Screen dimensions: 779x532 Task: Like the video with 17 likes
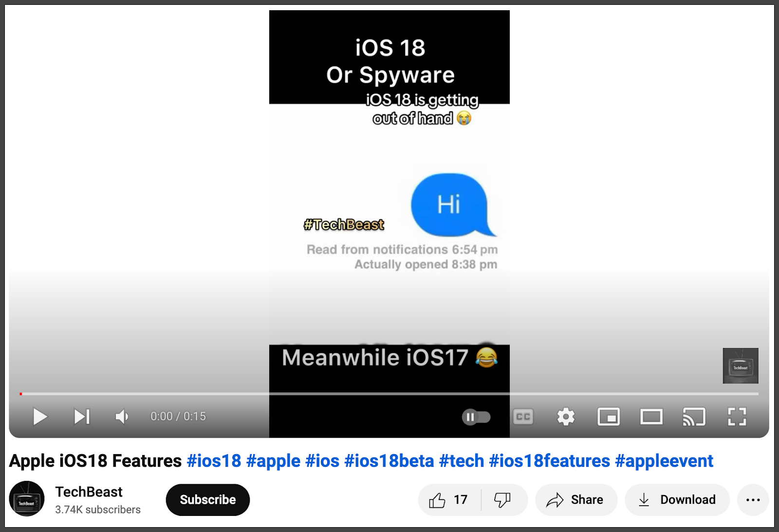[x=449, y=500]
